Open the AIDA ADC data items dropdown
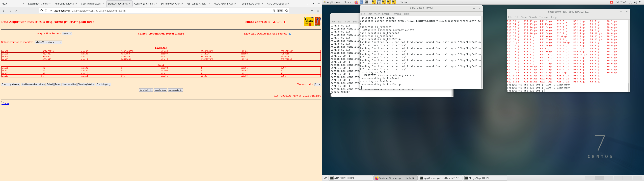Screen dimensions: 644x181 click(48, 42)
